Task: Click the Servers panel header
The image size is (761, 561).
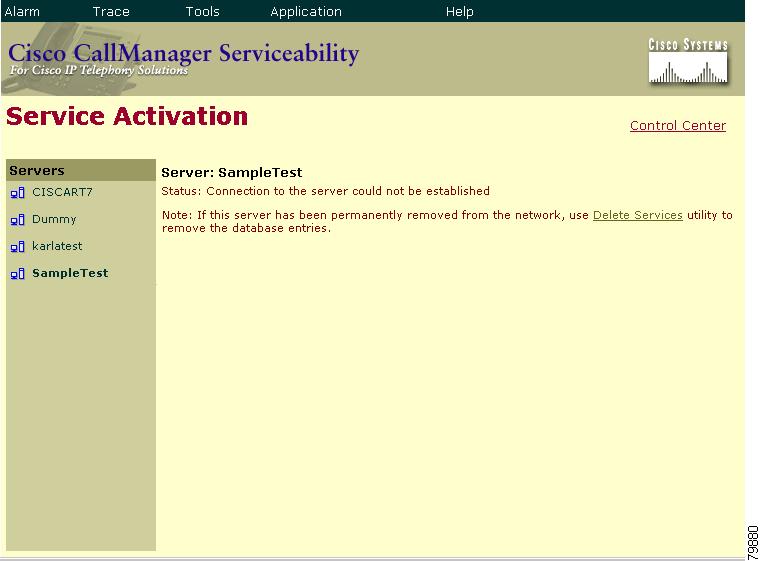Action: tap(81, 170)
